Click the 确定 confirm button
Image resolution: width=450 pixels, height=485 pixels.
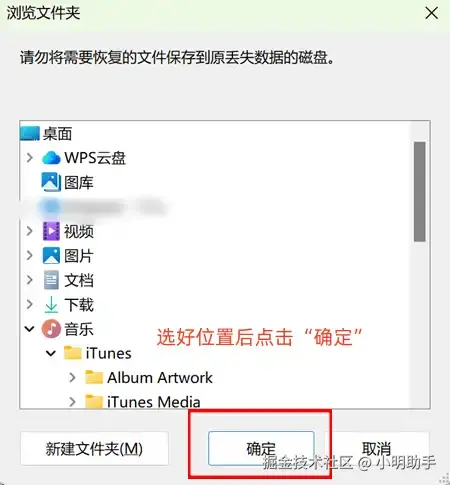[261, 448]
